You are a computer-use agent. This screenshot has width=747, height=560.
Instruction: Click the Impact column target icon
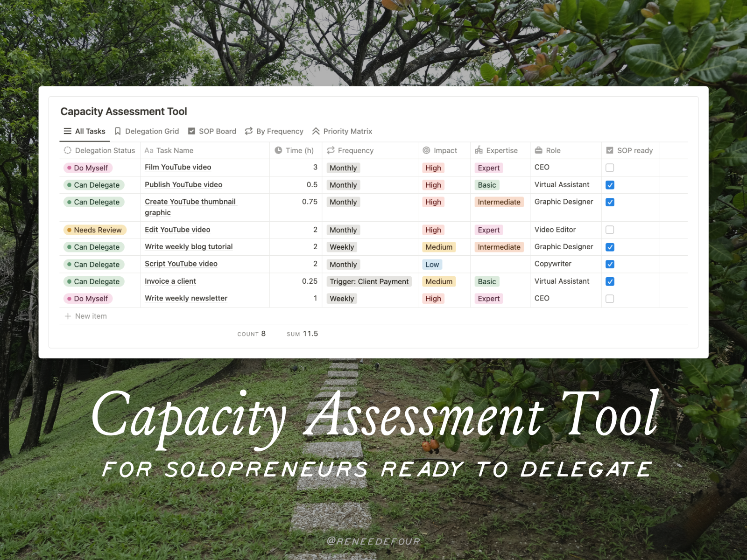click(x=426, y=150)
